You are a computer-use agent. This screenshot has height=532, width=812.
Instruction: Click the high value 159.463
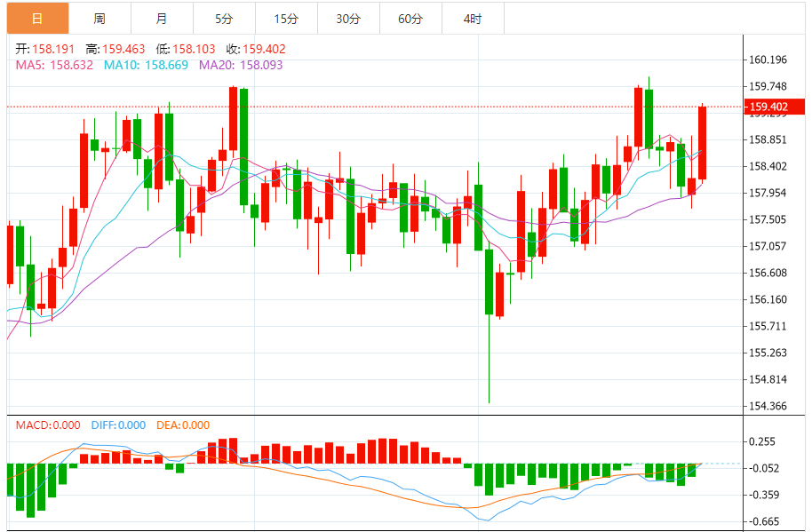123,49
